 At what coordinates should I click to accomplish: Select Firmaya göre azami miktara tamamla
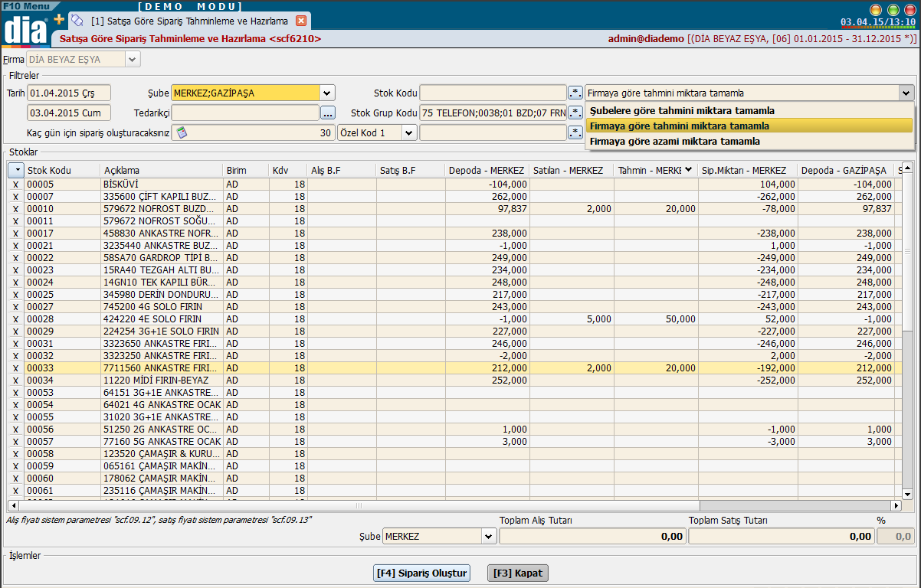pos(749,141)
